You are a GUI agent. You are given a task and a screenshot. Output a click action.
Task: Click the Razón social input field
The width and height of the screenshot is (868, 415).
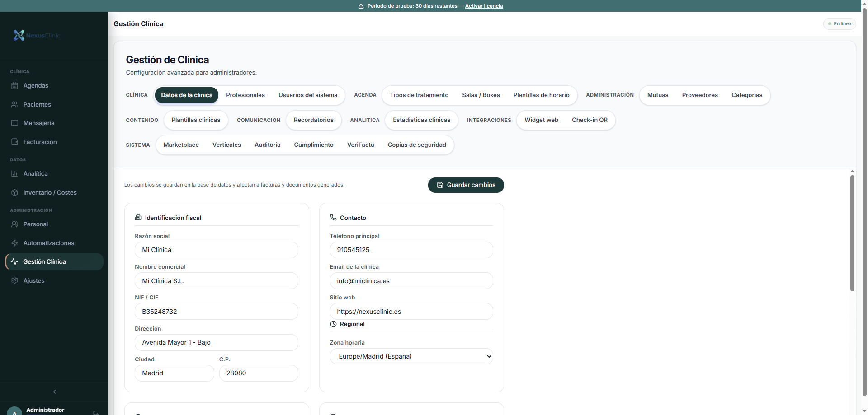(216, 250)
